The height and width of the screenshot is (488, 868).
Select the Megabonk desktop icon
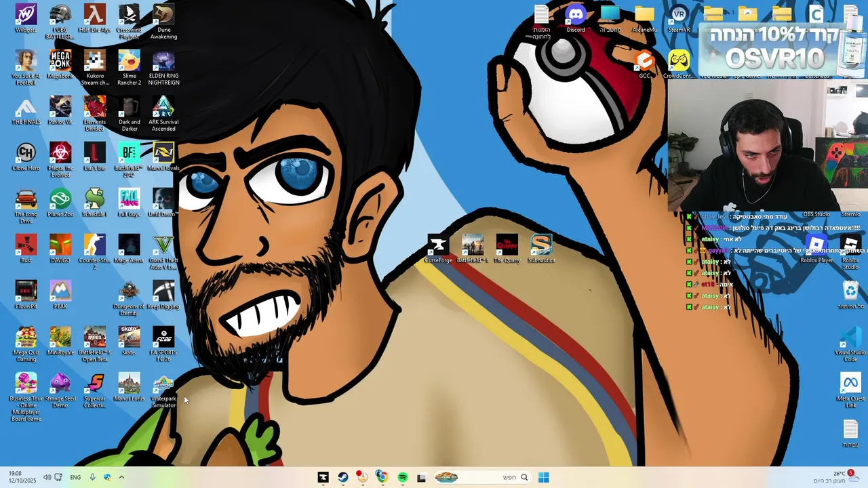tap(60, 64)
